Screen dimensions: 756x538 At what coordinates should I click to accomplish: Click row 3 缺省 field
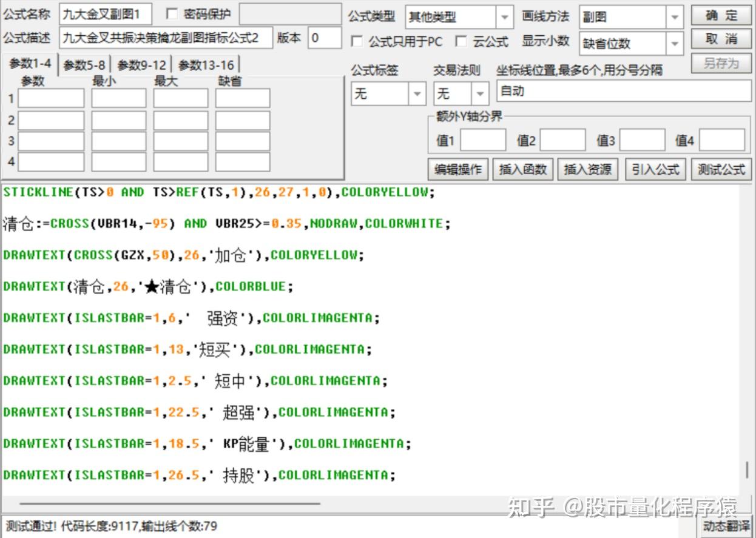tap(243, 141)
